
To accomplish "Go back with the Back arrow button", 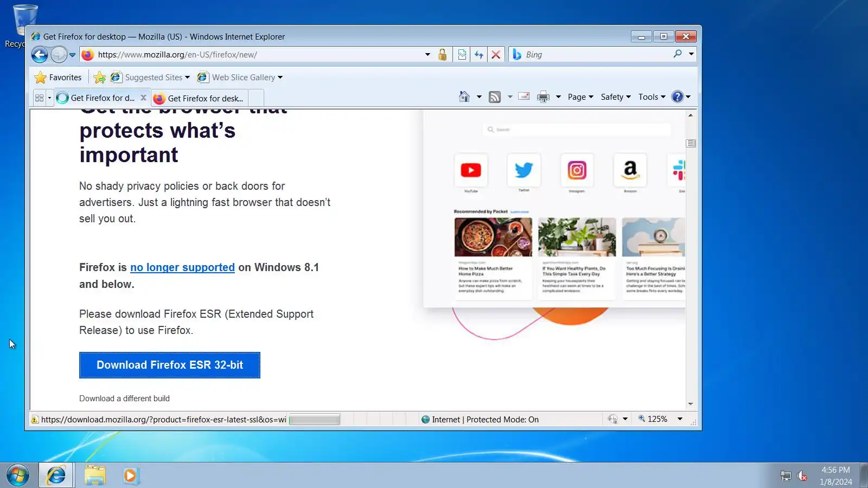I will (40, 54).
